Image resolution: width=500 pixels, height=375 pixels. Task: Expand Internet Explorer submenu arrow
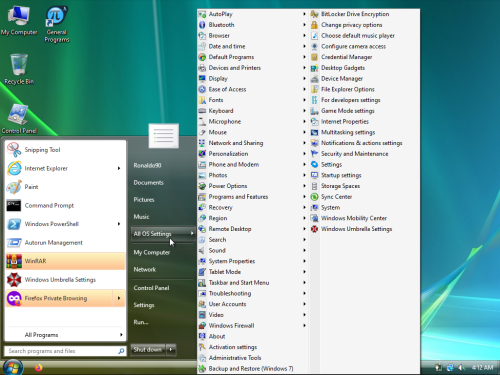119,168
